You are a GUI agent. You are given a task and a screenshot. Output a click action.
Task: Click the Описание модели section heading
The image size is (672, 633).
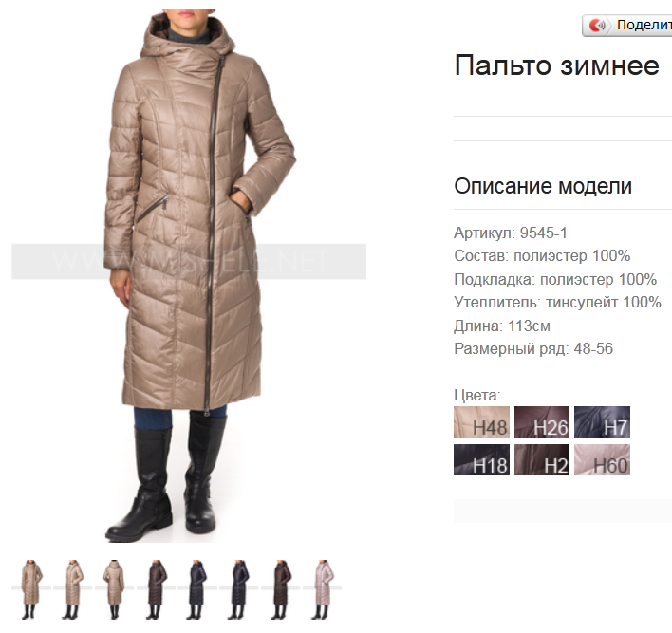click(543, 186)
